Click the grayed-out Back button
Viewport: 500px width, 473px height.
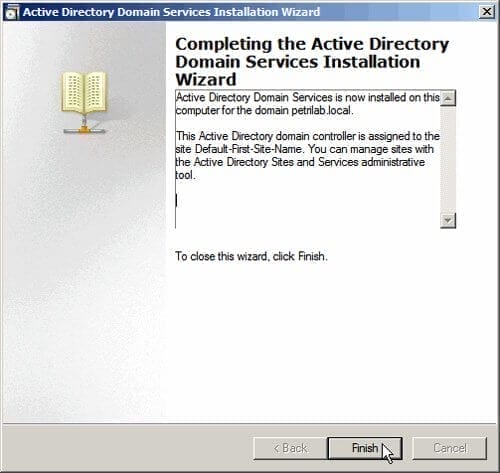pyautogui.click(x=290, y=448)
